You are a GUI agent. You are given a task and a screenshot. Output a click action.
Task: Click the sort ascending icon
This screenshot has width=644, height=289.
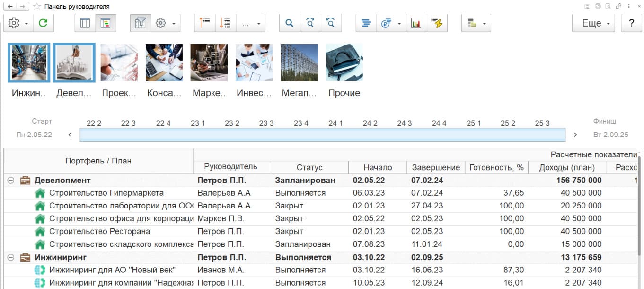click(x=205, y=23)
